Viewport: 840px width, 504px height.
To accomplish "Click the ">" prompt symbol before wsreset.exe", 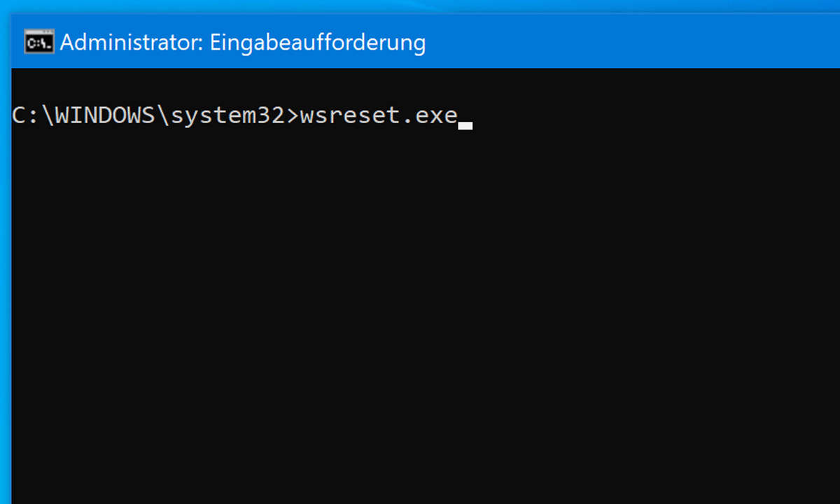I will click(x=292, y=116).
